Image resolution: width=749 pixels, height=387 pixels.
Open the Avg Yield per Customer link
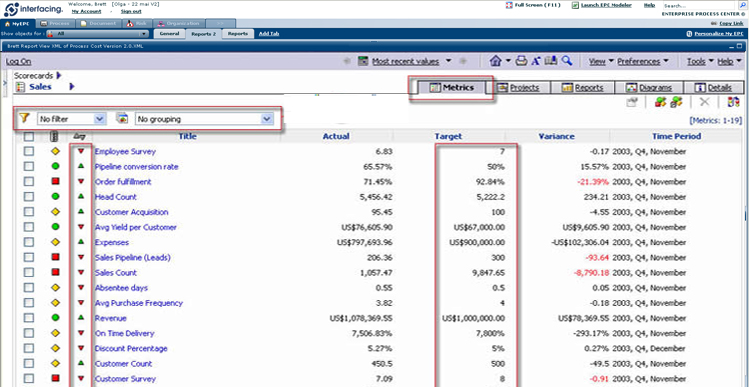coord(136,227)
